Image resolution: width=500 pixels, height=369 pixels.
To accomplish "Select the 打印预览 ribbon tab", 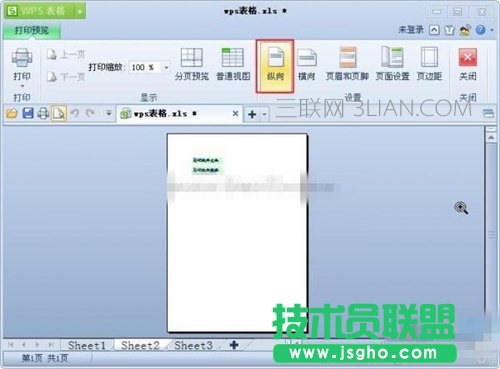I will pos(32,31).
